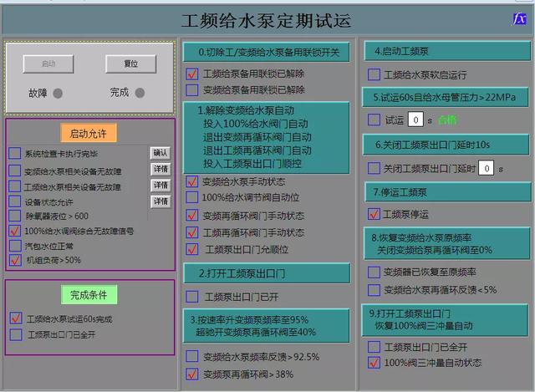This screenshot has width=535, height=392.
Task: Open 详情 for 变频给水泵相关设备无故障
Action: click(160, 170)
